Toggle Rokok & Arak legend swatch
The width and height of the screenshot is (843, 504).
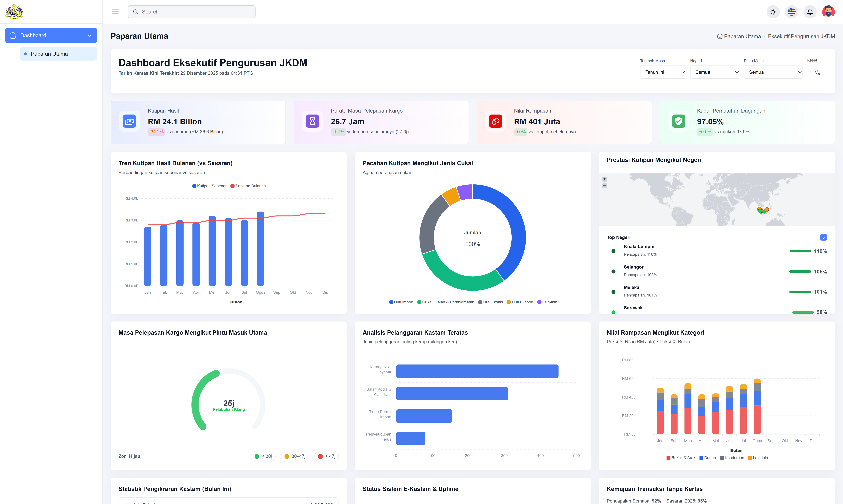tap(668, 458)
